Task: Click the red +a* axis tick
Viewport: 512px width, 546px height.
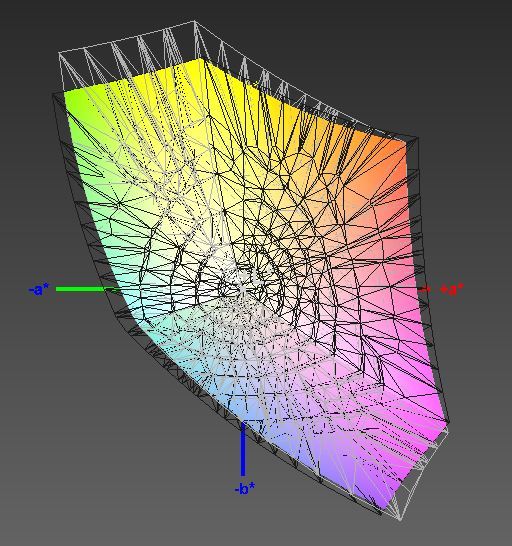Action: [425, 289]
